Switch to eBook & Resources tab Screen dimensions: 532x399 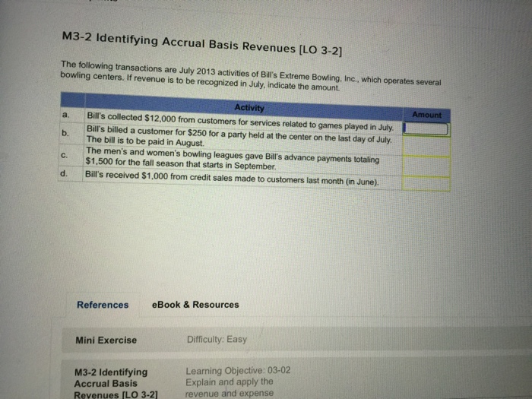point(195,305)
